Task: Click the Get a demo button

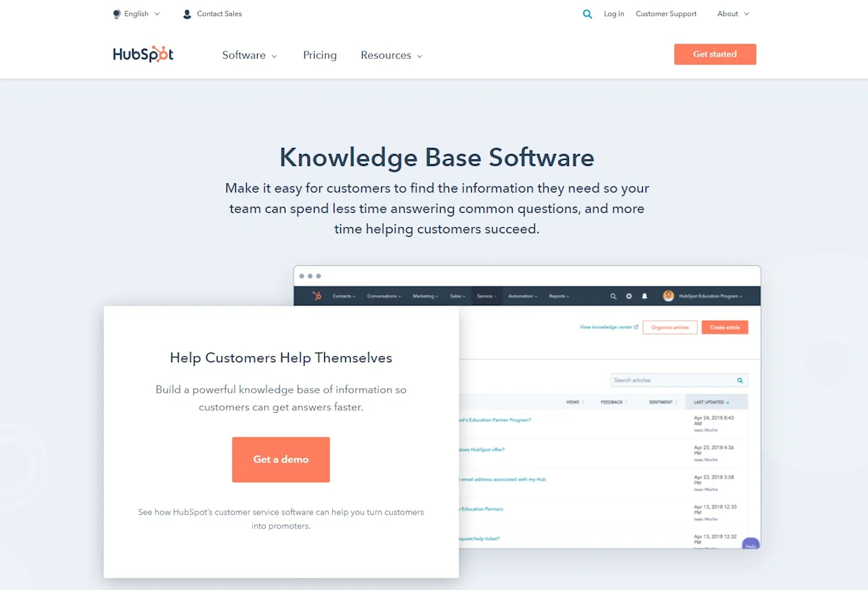Action: click(281, 460)
